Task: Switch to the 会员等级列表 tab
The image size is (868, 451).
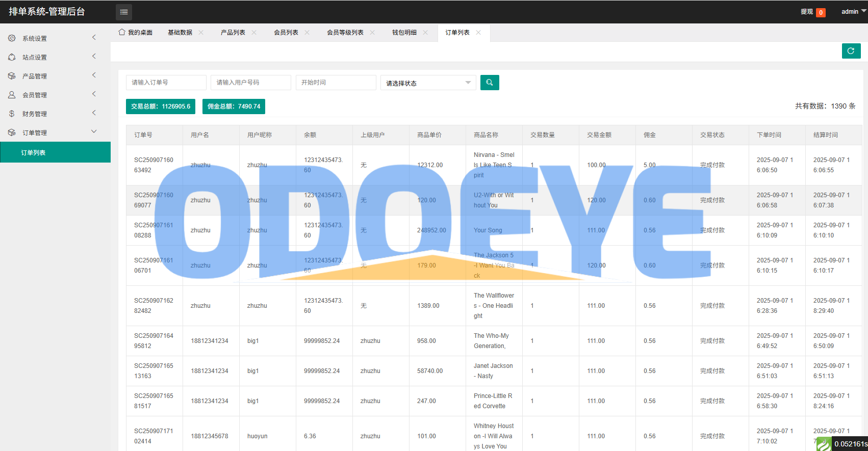Action: pos(345,33)
